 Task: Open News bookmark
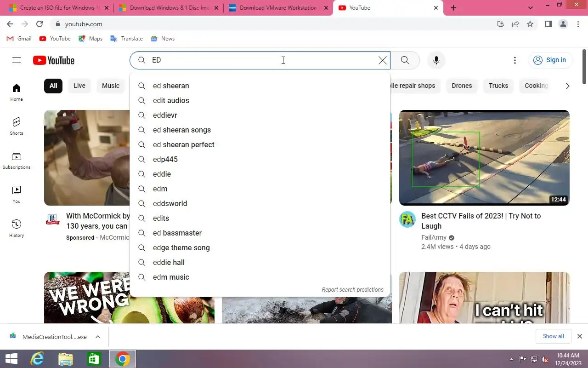(163, 39)
